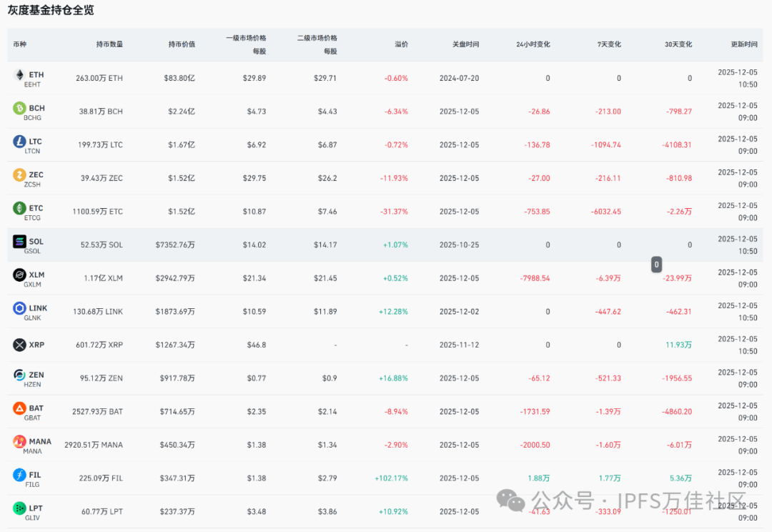Click the XLM coin icon

(x=20, y=275)
